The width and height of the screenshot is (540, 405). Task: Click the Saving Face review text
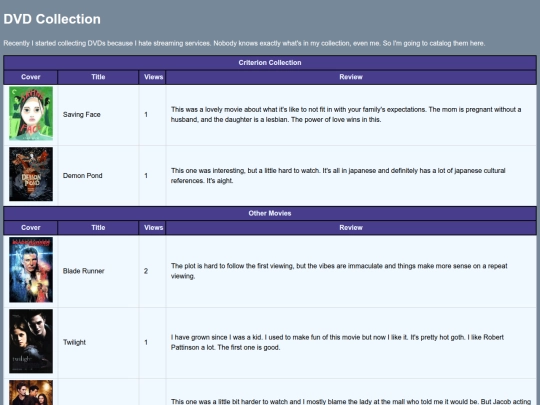pyautogui.click(x=346, y=115)
